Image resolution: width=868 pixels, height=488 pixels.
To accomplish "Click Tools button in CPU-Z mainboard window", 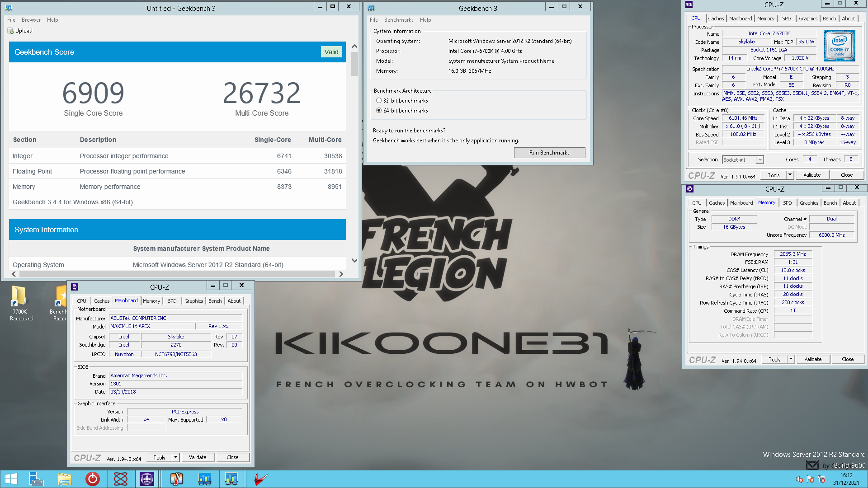I will (159, 457).
